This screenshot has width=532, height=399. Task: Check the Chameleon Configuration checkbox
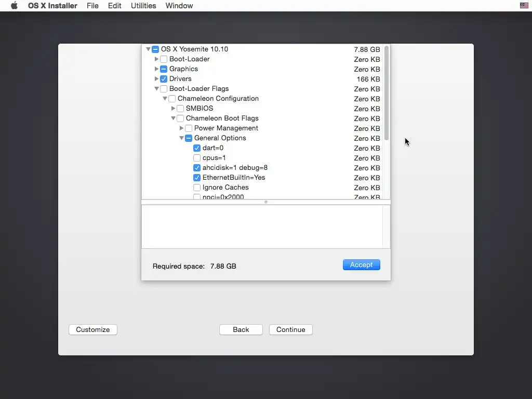coord(172,99)
